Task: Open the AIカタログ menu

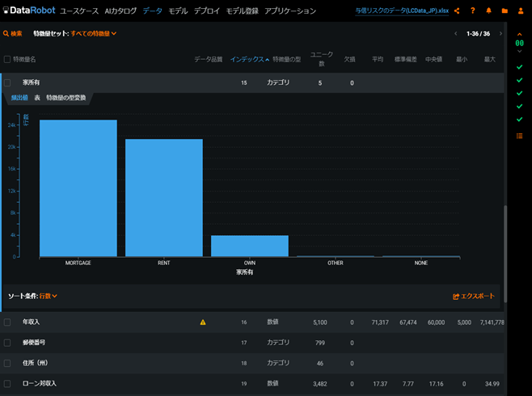Action: (x=120, y=11)
